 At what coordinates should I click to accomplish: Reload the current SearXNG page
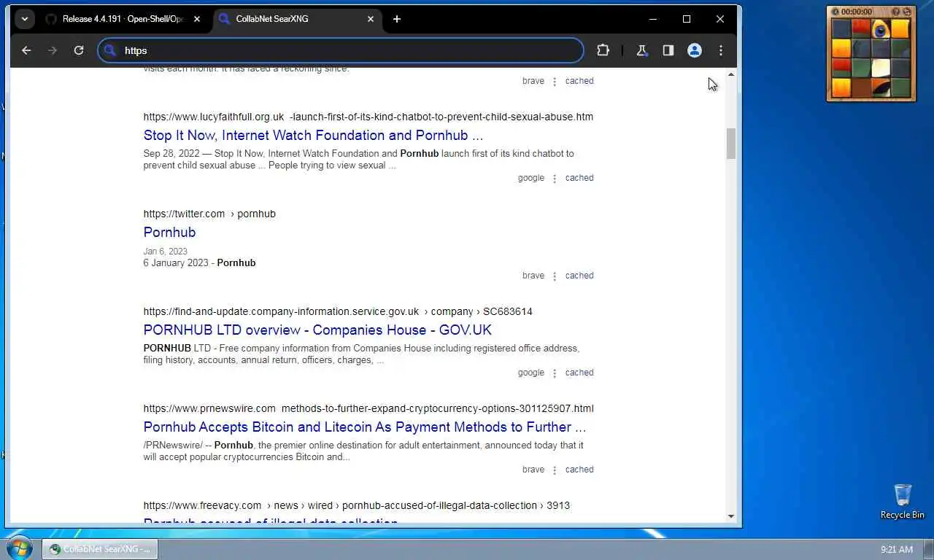pos(79,50)
